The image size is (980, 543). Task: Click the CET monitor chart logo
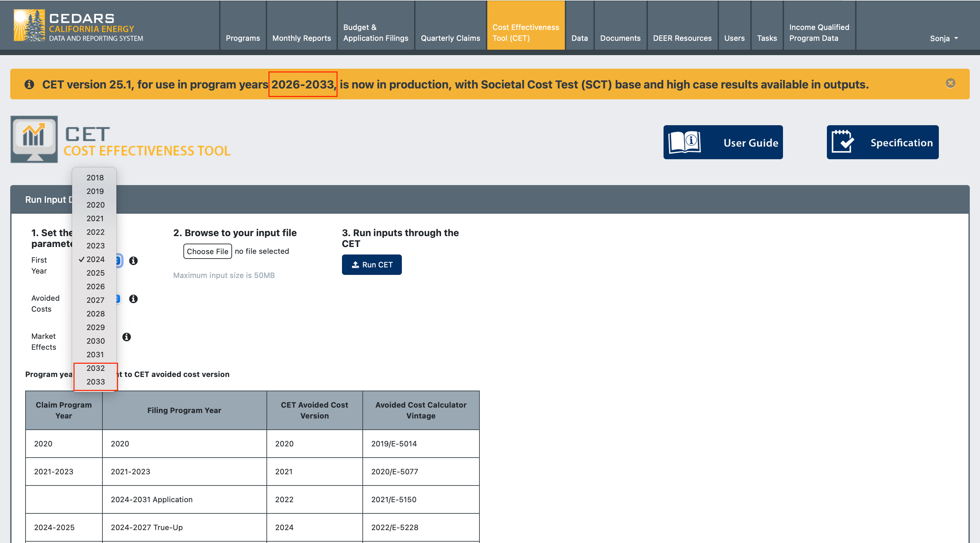pyautogui.click(x=34, y=139)
